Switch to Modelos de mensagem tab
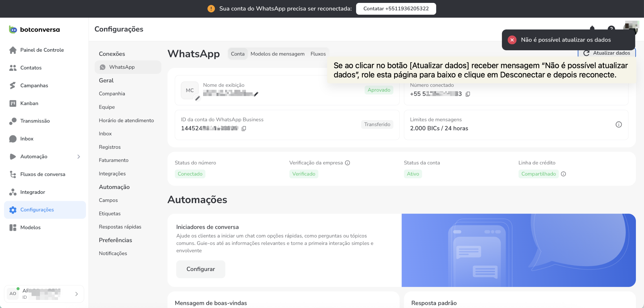The image size is (644, 308). (277, 54)
